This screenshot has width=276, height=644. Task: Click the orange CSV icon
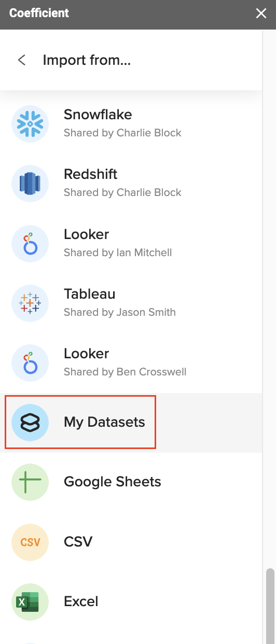point(30,542)
